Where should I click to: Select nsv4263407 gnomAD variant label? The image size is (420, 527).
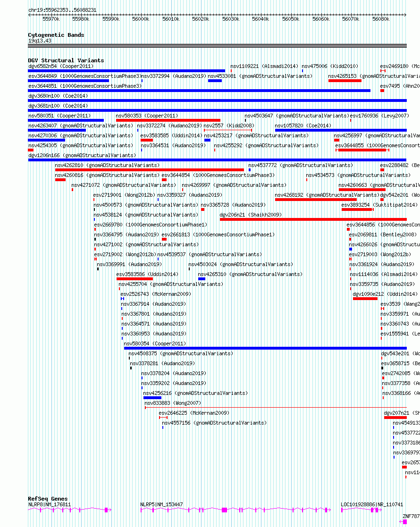click(80, 125)
